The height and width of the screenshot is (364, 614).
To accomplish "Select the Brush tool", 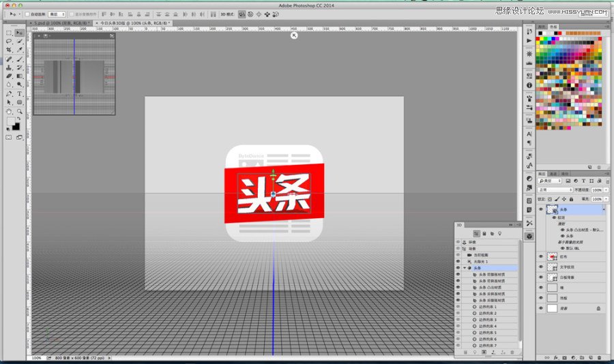I will (19, 59).
